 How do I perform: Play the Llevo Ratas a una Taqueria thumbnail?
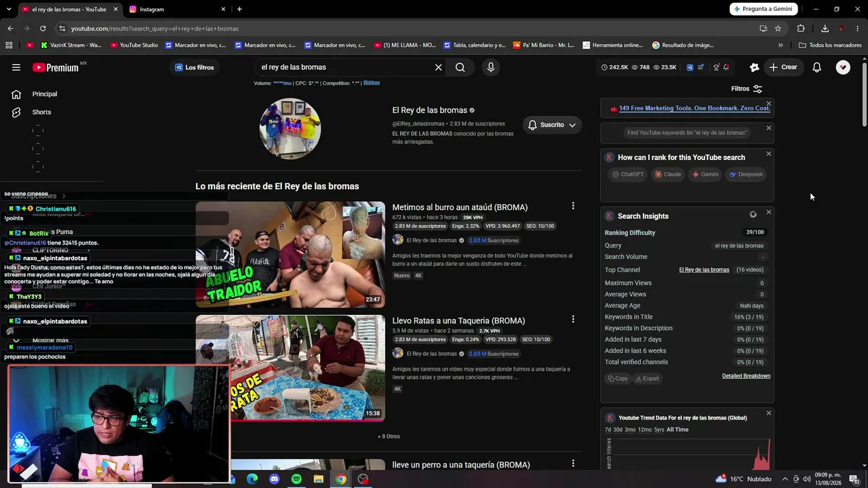tap(290, 368)
